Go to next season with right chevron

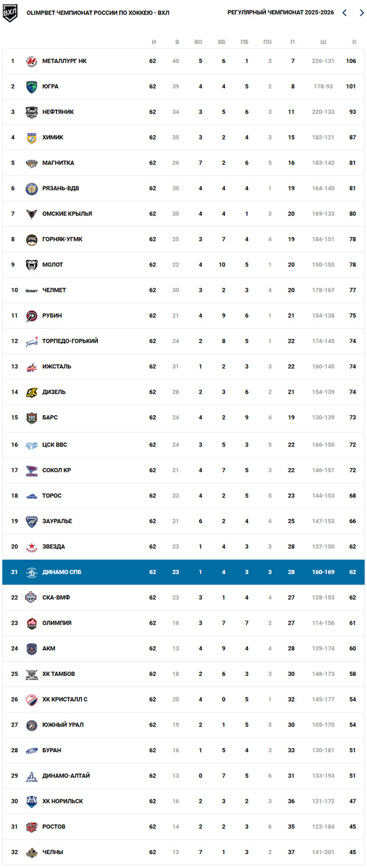361,13
